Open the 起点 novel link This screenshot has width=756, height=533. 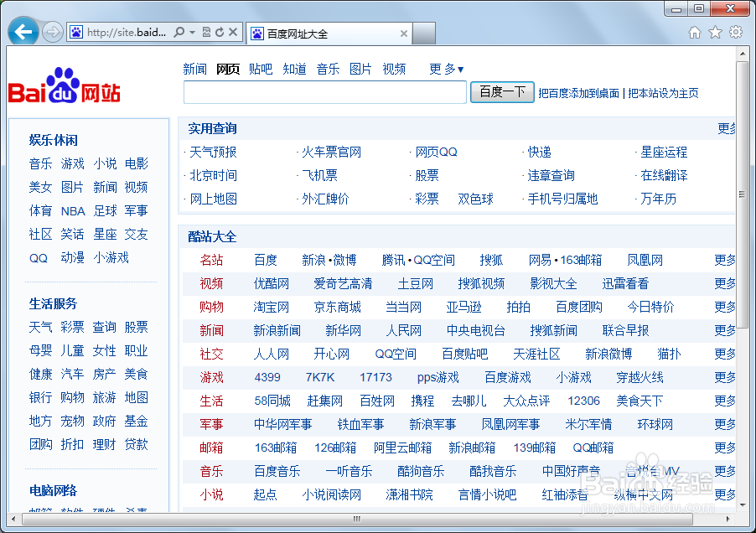265,495
